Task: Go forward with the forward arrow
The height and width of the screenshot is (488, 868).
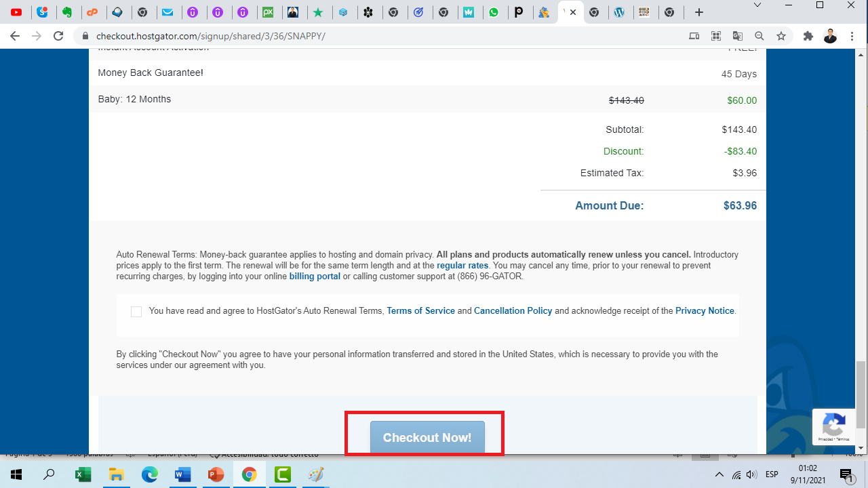Action: point(37,36)
